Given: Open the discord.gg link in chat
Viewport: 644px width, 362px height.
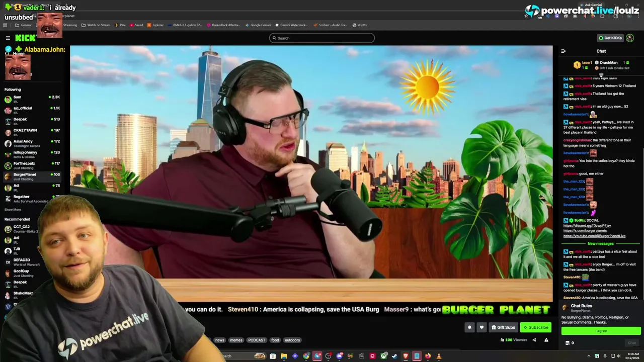Looking at the screenshot, I should (587, 226).
